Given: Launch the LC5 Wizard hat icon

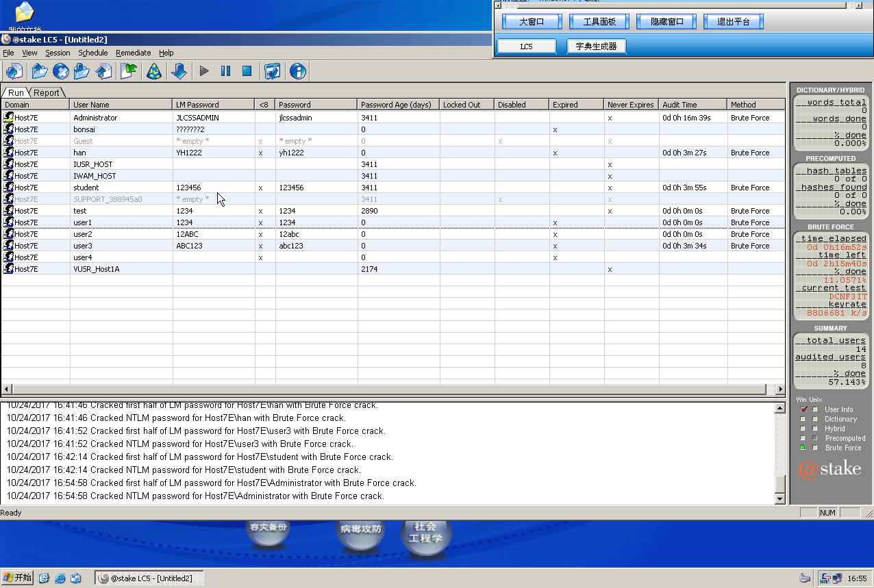Looking at the screenshot, I should [155, 71].
